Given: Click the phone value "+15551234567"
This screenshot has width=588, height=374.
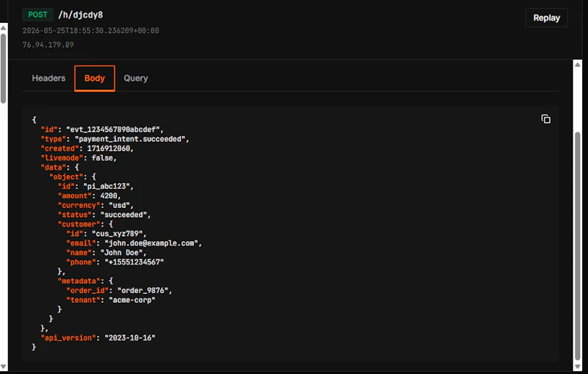Looking at the screenshot, I should [134, 262].
